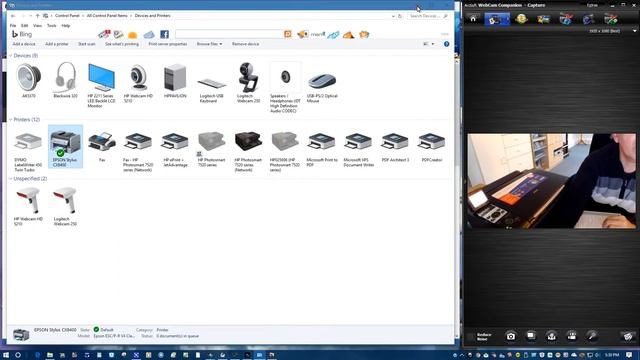The width and height of the screenshot is (640, 360).
Task: Open the resolution dropdown in WebCam Companion
Action: [634, 31]
